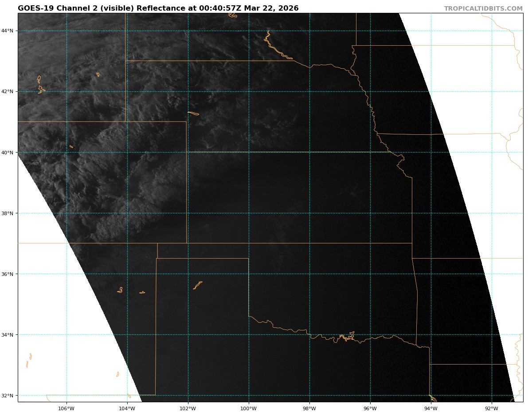Click the GOES-19 Channel 2 image title
Screen dimensions: 532x412
(x=158, y=8)
